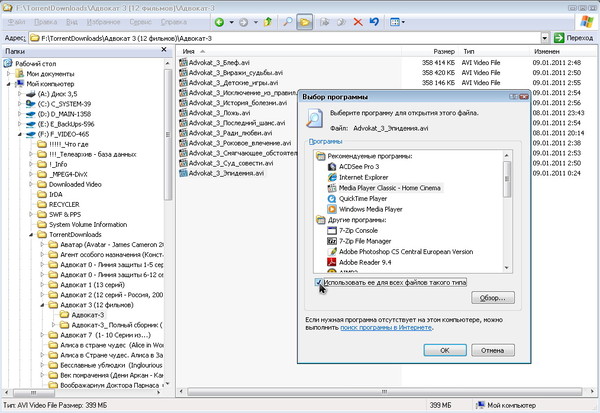
Task: Open the Вид menu
Action: point(72,22)
